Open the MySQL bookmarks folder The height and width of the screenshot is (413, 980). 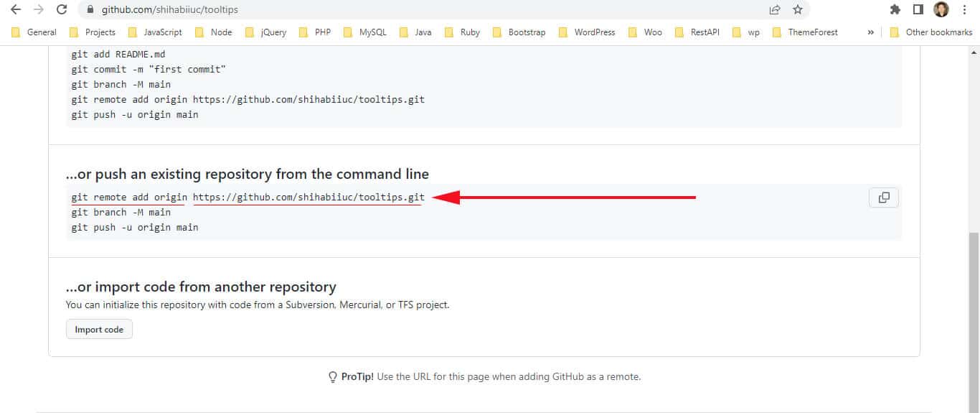pyautogui.click(x=365, y=32)
